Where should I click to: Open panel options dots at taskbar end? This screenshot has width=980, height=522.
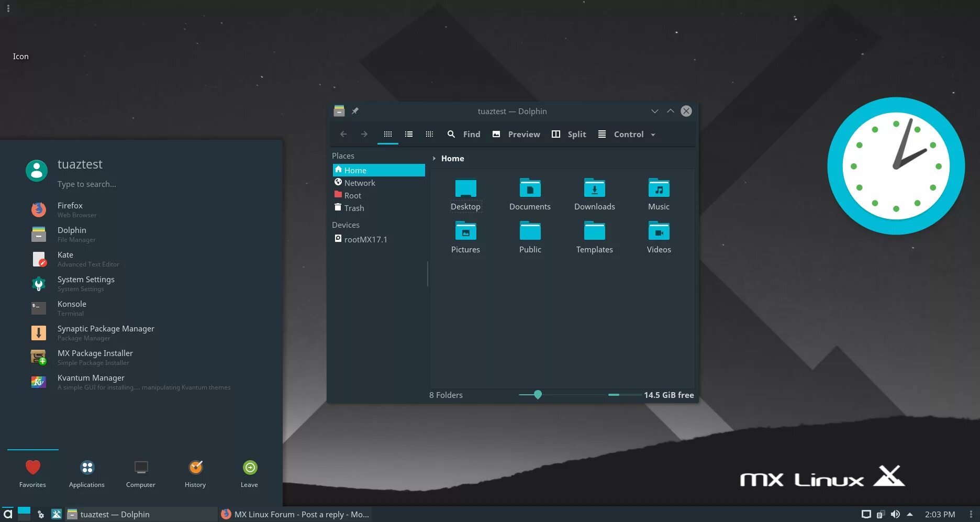click(971, 514)
